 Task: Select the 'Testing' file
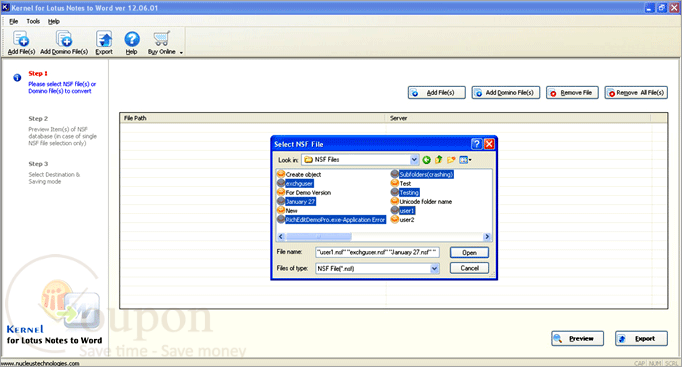[x=409, y=193]
